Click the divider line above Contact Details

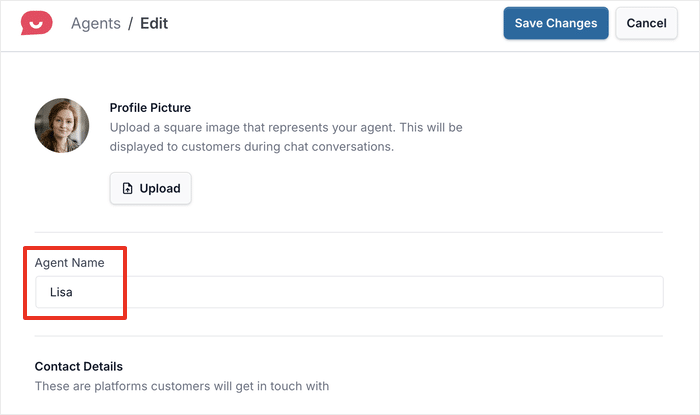(x=349, y=336)
